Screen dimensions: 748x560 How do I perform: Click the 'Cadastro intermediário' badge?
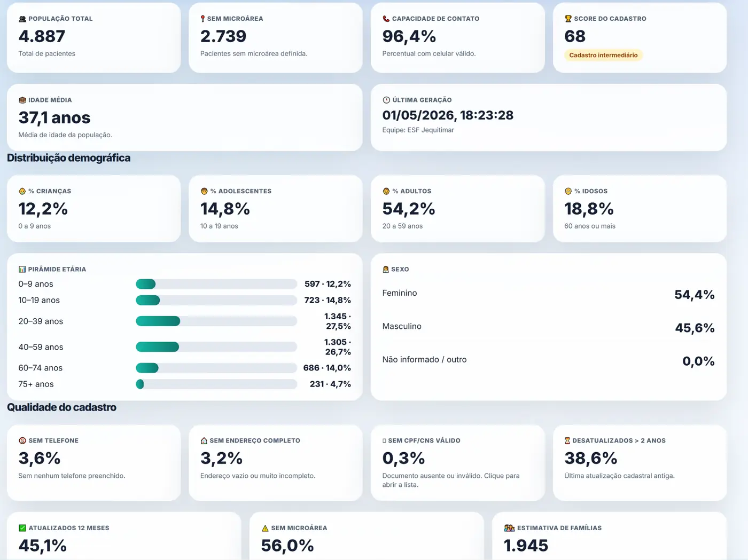(603, 55)
